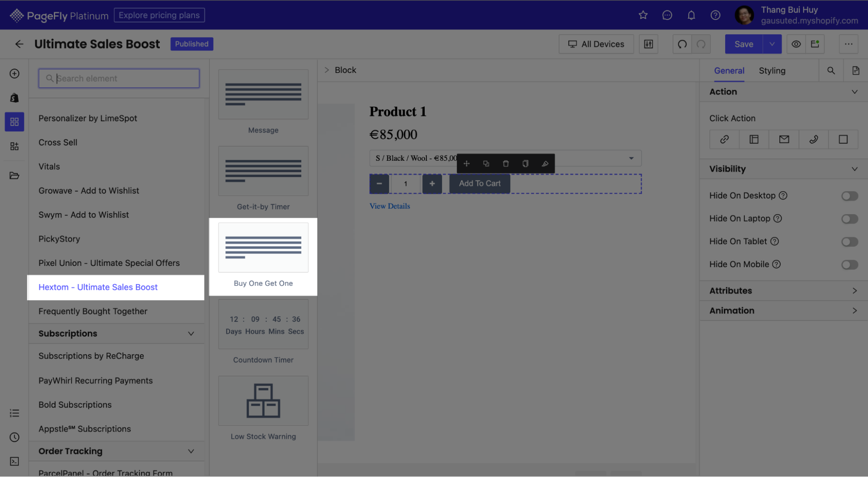Expand the Block breadcrumb chevron
This screenshot has height=477, width=868.
click(327, 70)
